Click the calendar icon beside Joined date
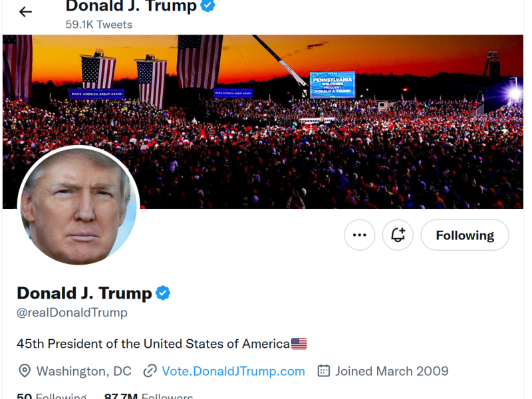 (x=324, y=371)
